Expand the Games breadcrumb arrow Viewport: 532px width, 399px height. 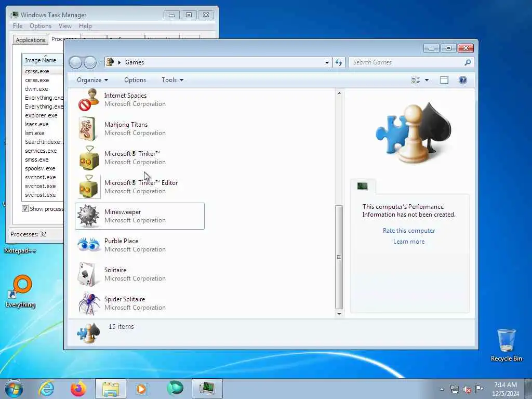coord(119,62)
